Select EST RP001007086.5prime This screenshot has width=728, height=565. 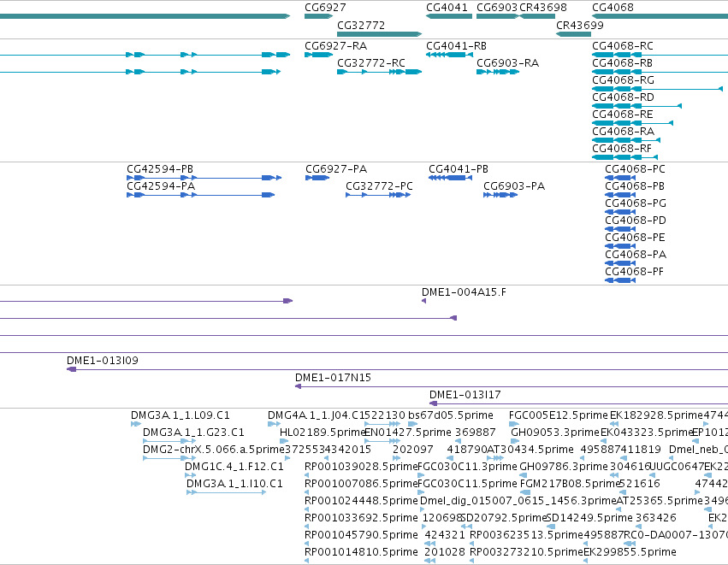[307, 492]
